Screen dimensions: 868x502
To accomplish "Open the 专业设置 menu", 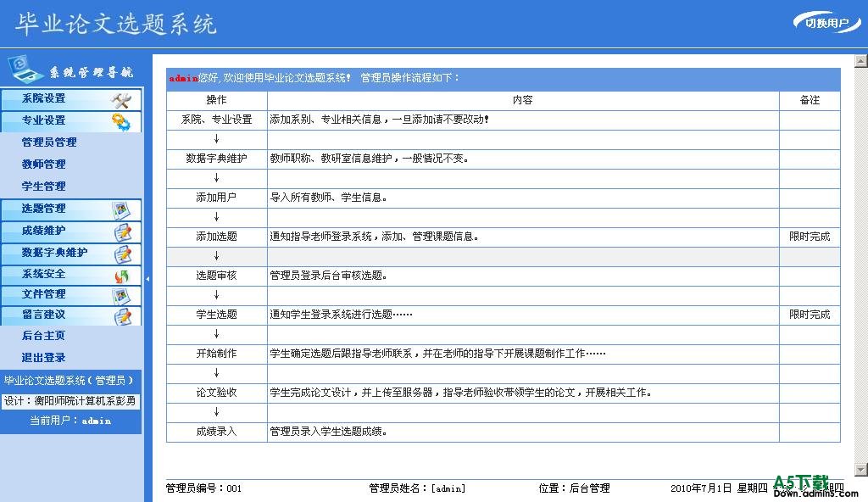I will pos(71,120).
